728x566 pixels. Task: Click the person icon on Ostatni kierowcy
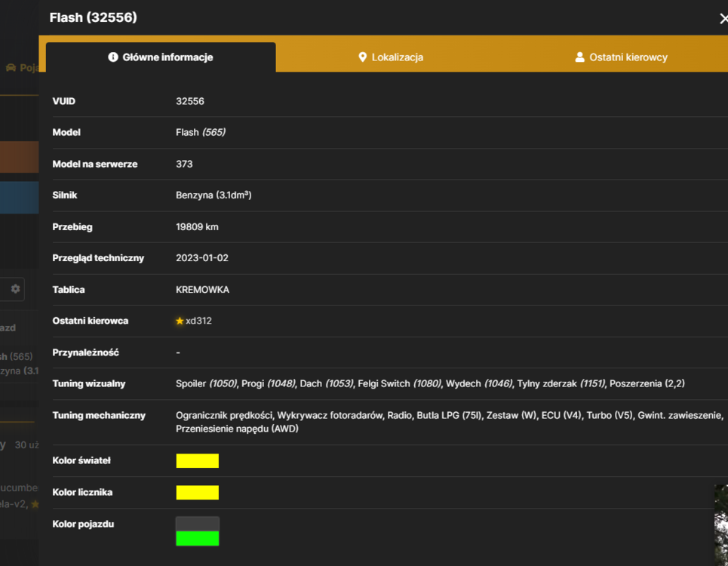tap(579, 57)
